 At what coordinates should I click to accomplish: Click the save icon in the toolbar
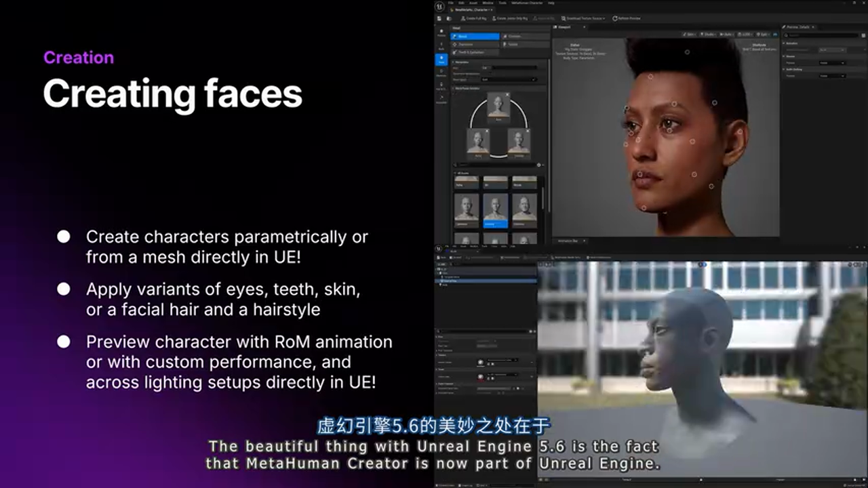click(440, 18)
